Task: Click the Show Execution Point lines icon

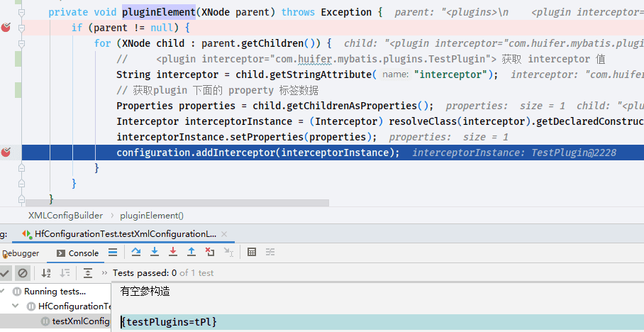Action: click(x=113, y=253)
